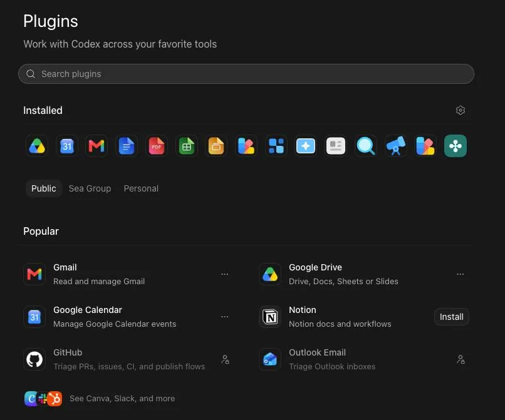Click the Google Drive logo in Popular list

pyautogui.click(x=270, y=274)
